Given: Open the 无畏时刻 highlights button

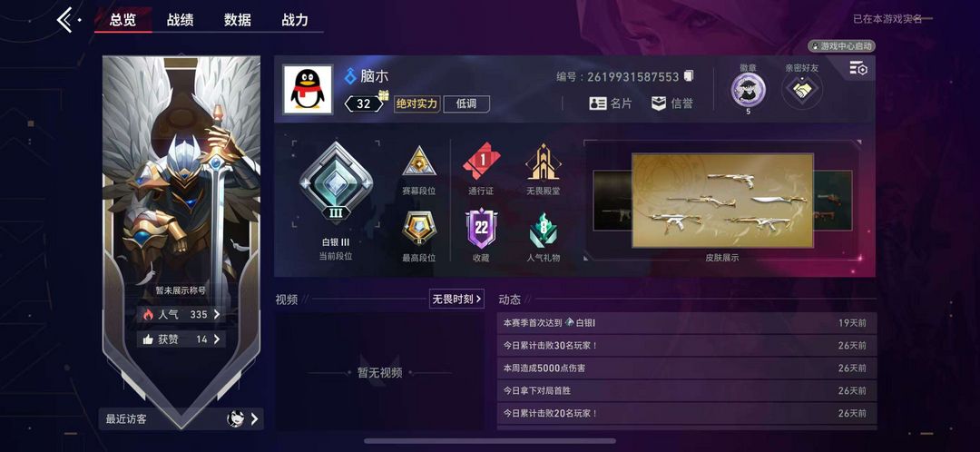Looking at the screenshot, I should [x=456, y=299].
